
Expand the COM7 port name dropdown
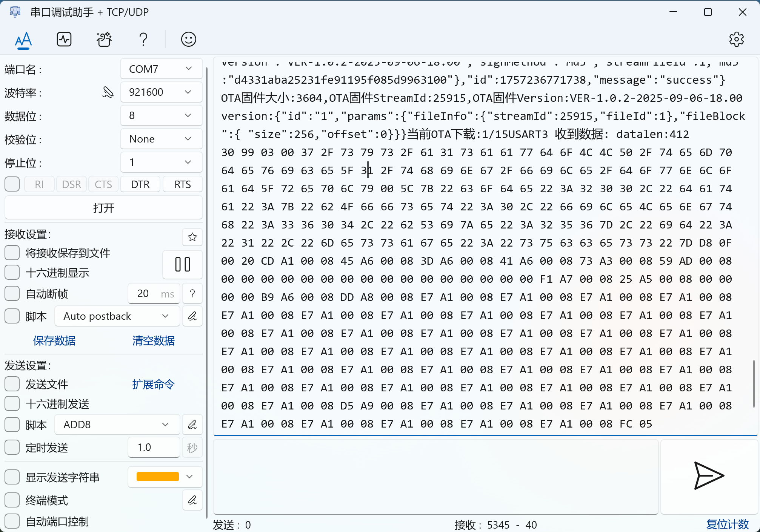(x=162, y=69)
